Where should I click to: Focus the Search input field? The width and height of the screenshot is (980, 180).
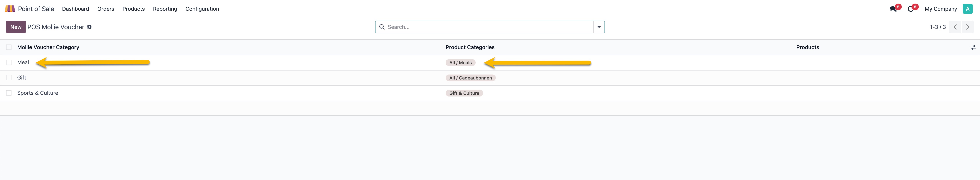click(x=489, y=27)
